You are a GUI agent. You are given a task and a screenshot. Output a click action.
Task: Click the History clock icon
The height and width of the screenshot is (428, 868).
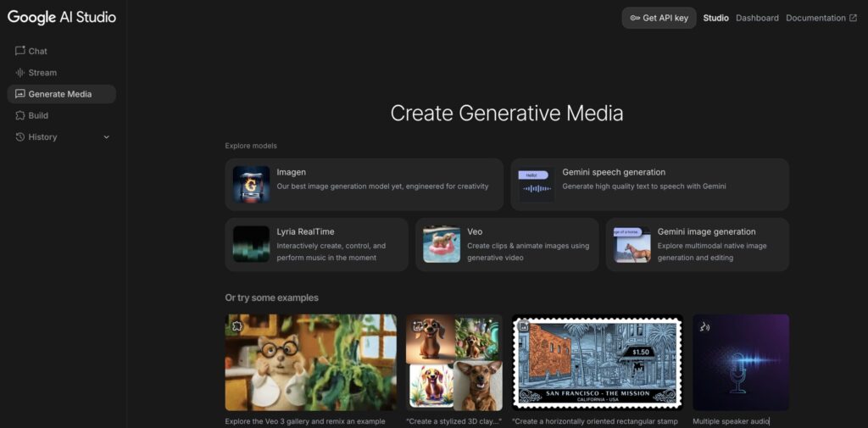coord(20,136)
